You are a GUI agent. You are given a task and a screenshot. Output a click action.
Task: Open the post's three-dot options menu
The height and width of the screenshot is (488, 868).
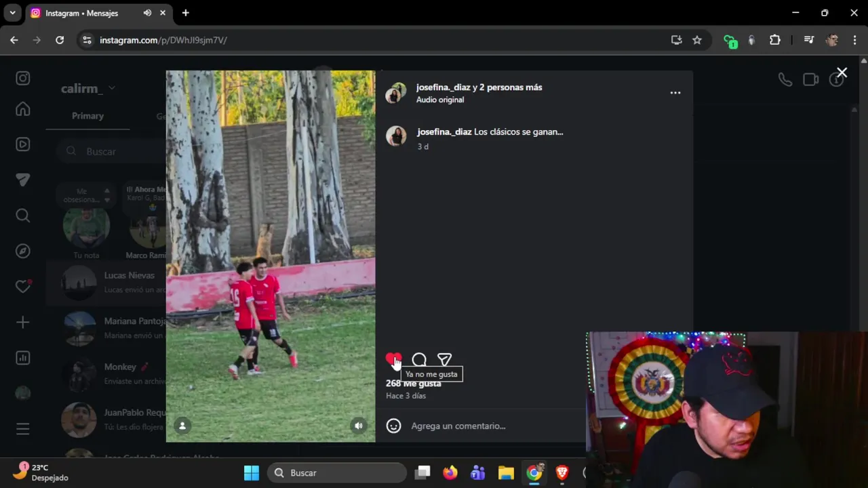pos(675,93)
